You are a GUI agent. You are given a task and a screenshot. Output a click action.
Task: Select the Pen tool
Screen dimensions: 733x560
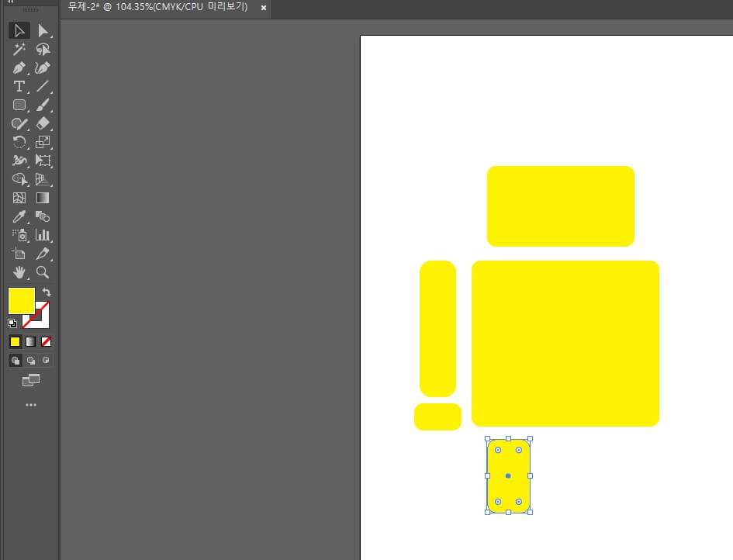coord(19,67)
